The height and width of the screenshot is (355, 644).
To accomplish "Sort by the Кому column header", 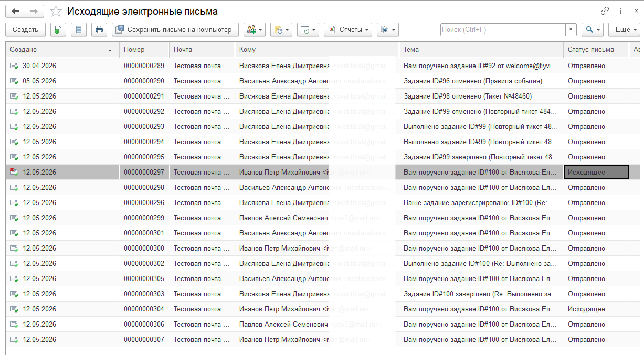I will [x=317, y=50].
